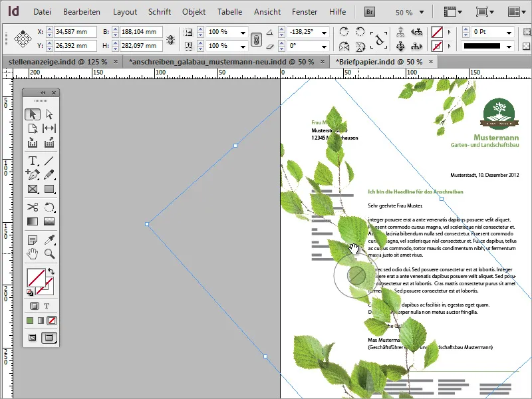Apply gradient mode button in toolbox
This screenshot has width=532, height=399.
pyautogui.click(x=41, y=321)
